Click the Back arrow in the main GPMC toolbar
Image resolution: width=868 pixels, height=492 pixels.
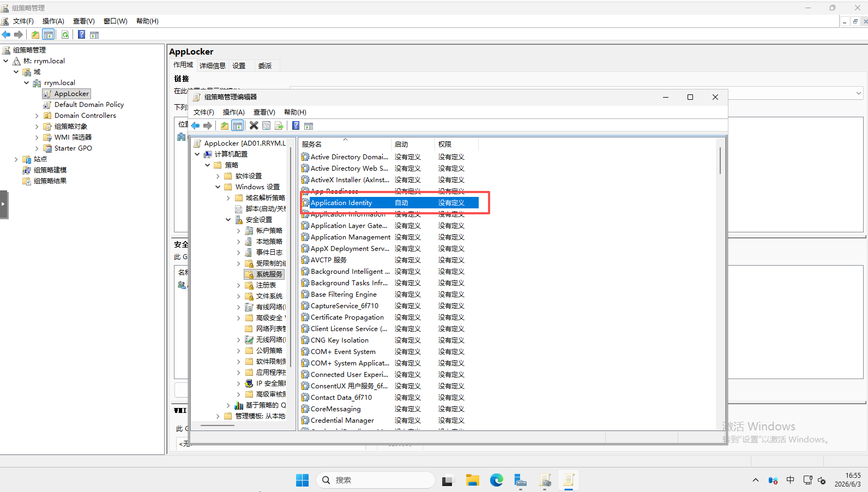point(6,35)
